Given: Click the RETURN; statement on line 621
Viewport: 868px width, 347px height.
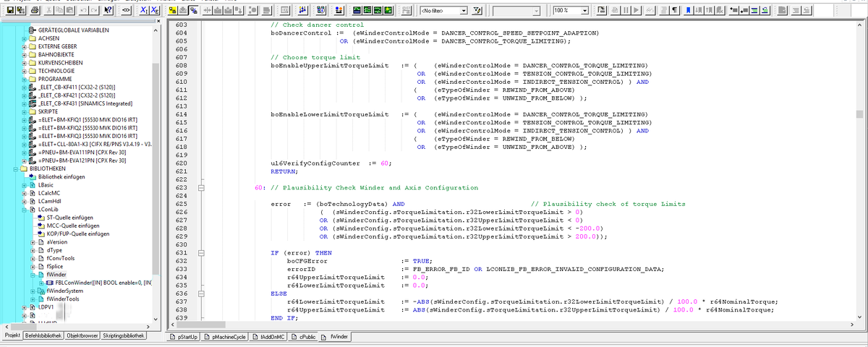Looking at the screenshot, I should (284, 171).
